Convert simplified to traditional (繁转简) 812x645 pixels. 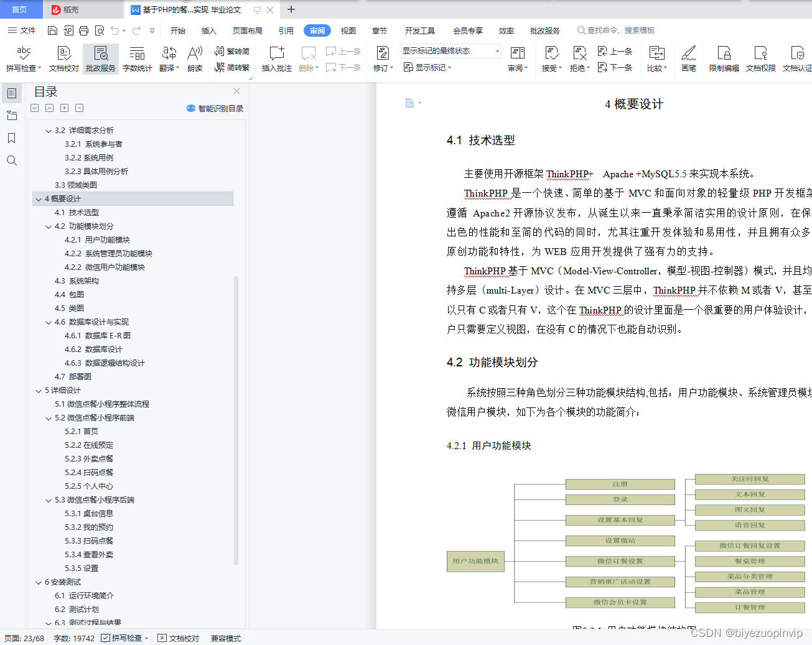[x=231, y=52]
